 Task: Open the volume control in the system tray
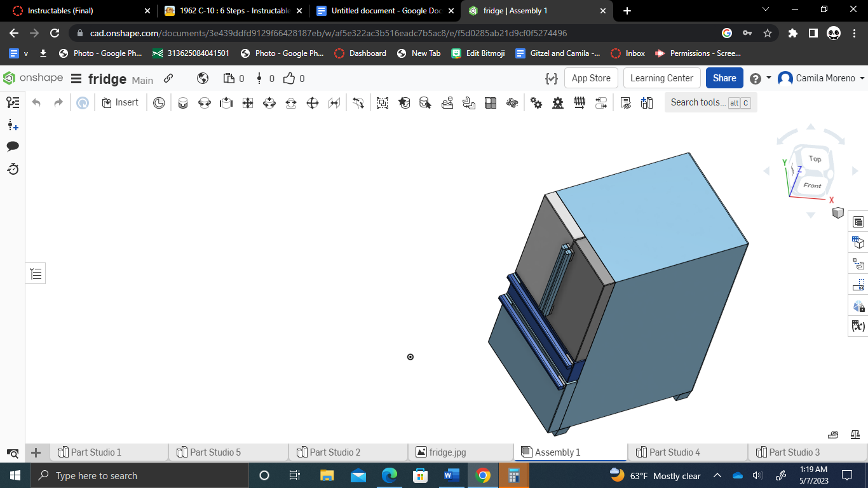point(757,475)
